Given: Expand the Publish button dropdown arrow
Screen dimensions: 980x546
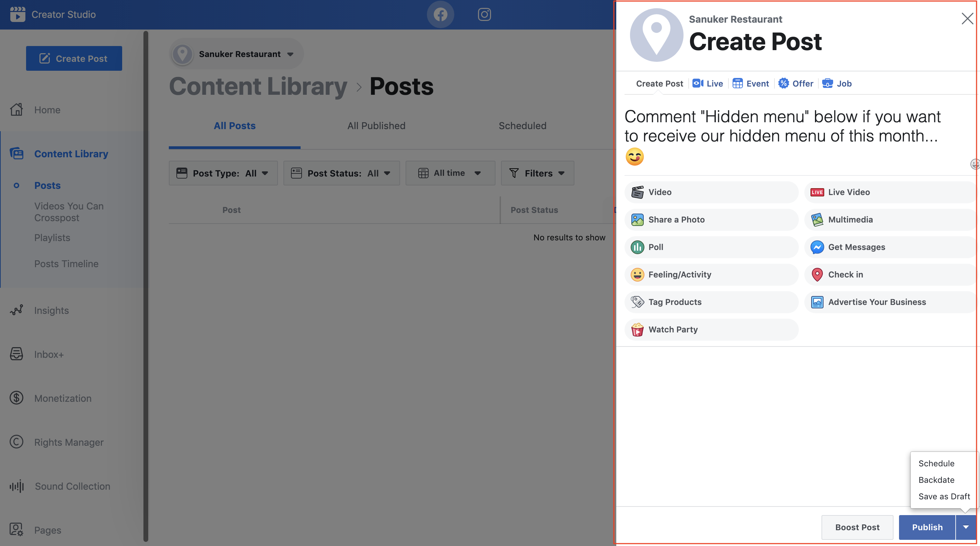Looking at the screenshot, I should [966, 526].
